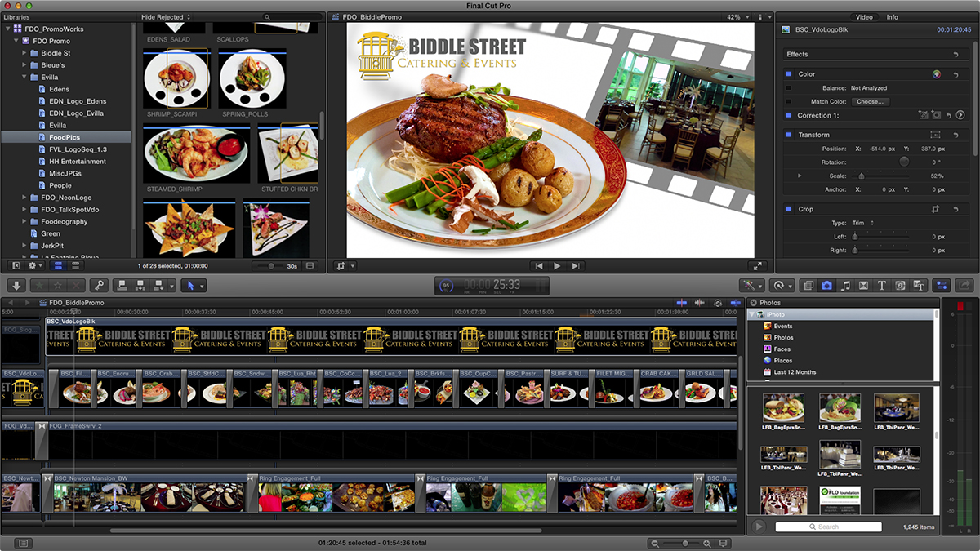
Task: Reset the Effects section arrow
Action: click(956, 55)
